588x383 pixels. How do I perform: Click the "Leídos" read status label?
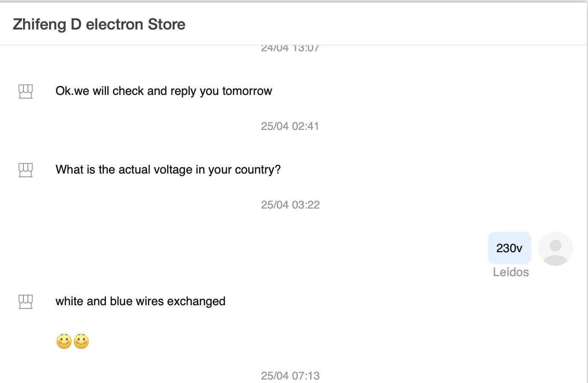(x=511, y=272)
